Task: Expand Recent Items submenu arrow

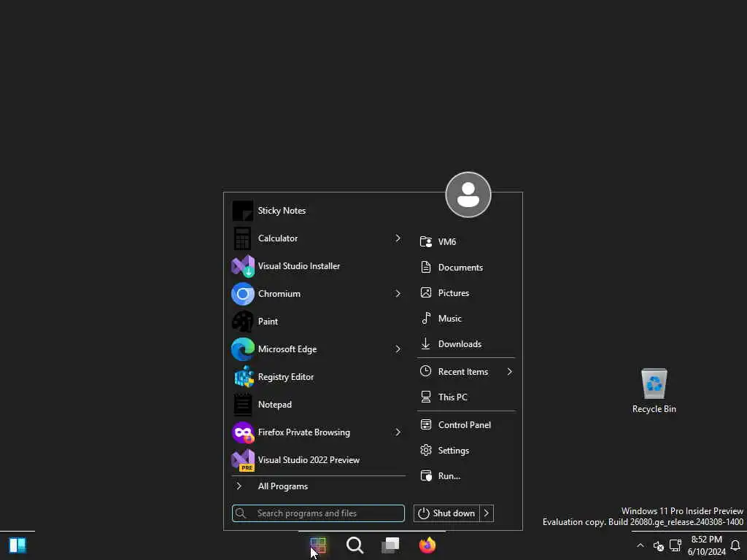Action: pyautogui.click(x=509, y=371)
